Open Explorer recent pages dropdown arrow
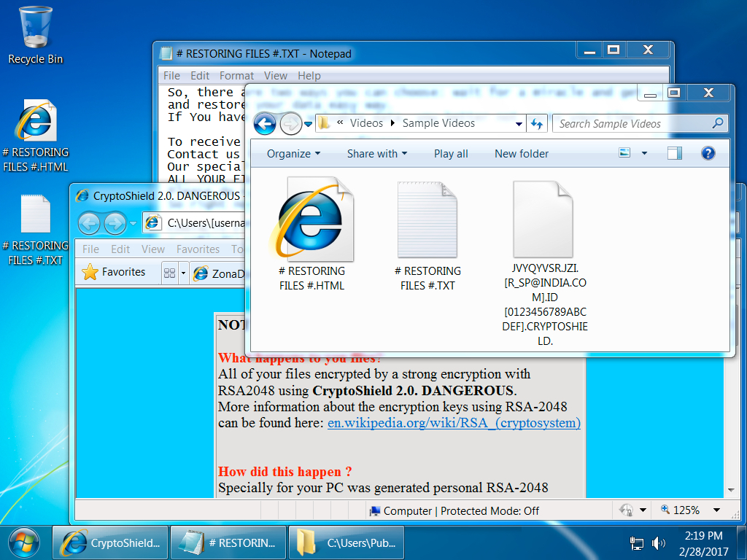 [309, 125]
